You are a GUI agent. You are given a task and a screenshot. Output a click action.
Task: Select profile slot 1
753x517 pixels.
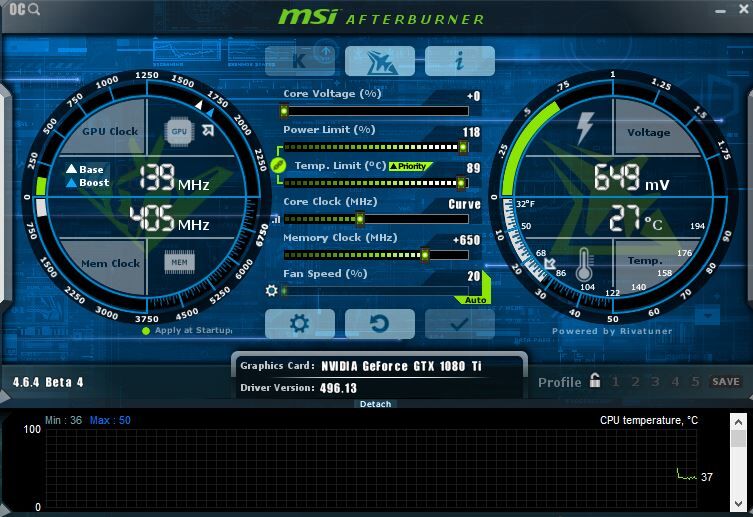tap(615, 382)
